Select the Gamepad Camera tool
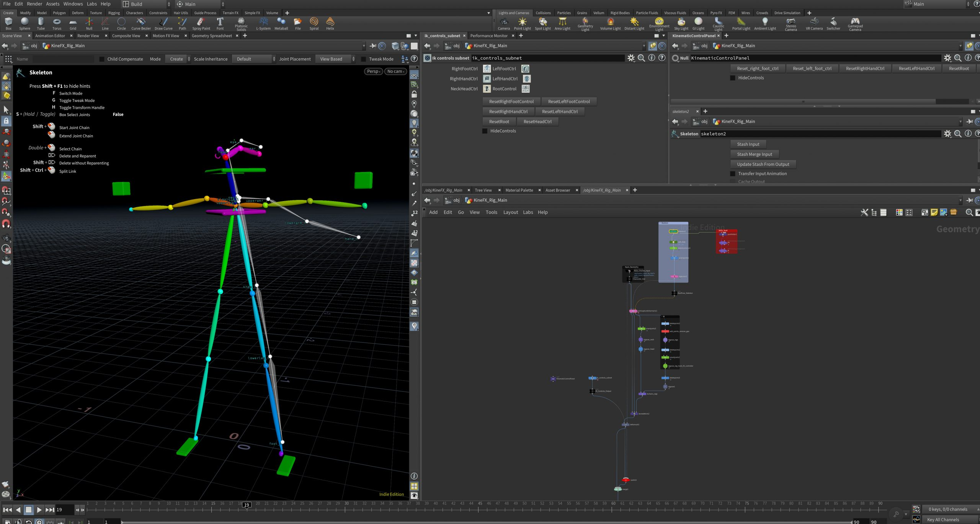Viewport: 980px width, 524px height. 855,23
